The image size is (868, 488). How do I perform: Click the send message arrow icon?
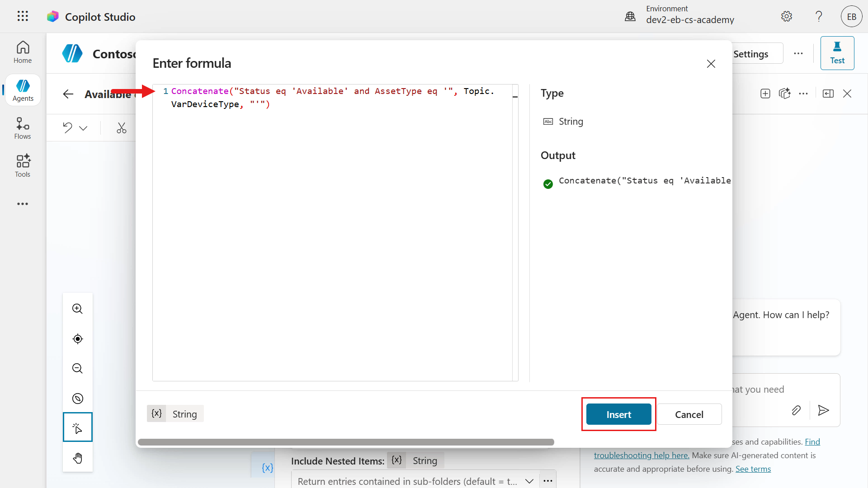tap(824, 410)
